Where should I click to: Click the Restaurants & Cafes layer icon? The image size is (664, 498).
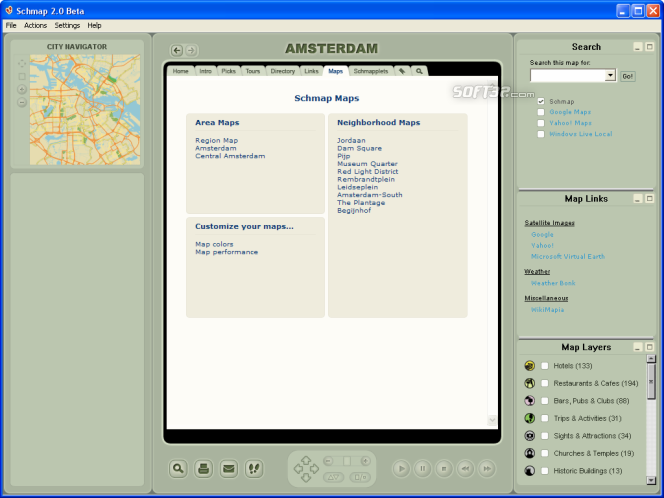pyautogui.click(x=529, y=383)
